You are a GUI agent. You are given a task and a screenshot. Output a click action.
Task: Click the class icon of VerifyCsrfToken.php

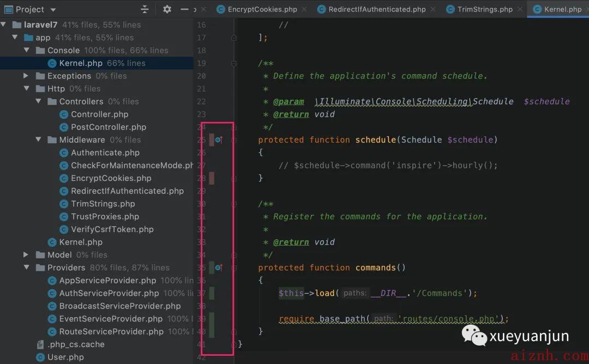click(64, 229)
